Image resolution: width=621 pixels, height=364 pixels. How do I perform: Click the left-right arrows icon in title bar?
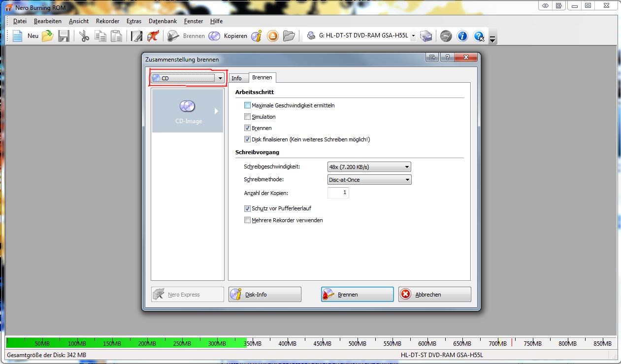(545, 6)
